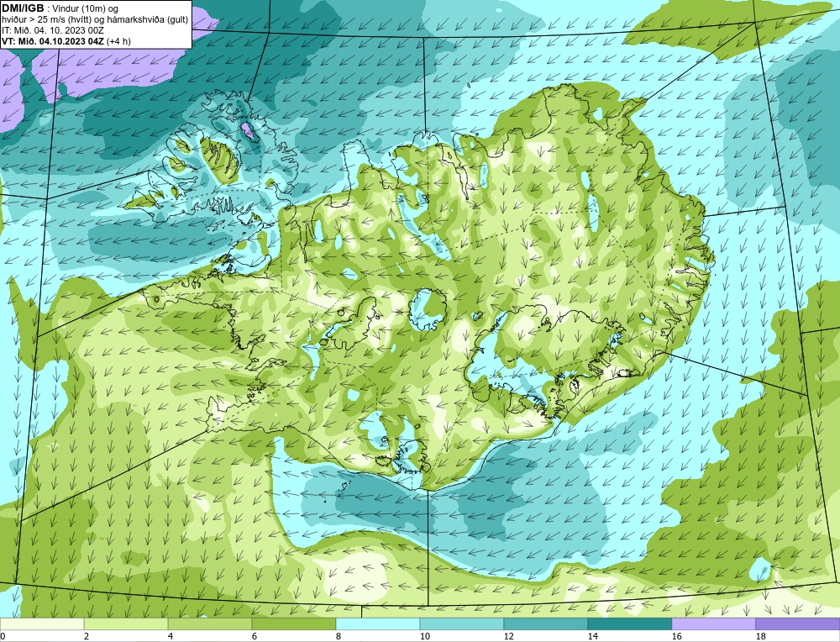Select the 2–4 m/s light green legend swatch
The height and width of the screenshot is (642, 840).
pyautogui.click(x=126, y=624)
